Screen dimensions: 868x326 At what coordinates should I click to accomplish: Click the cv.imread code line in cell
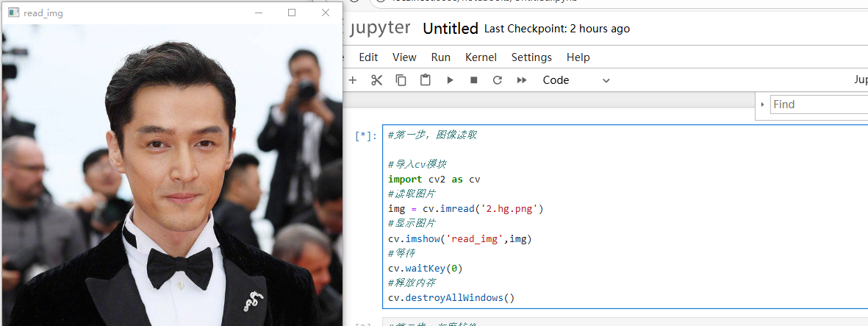(466, 209)
